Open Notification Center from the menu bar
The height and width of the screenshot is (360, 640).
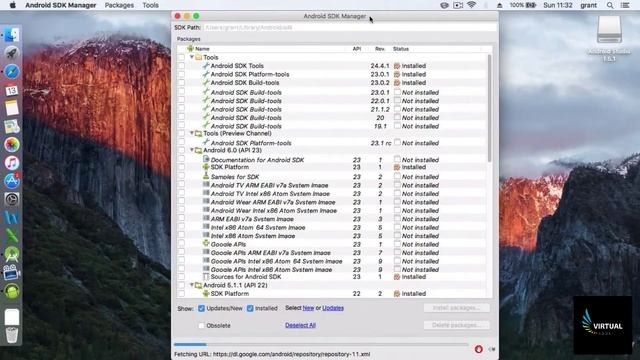[x=625, y=5]
